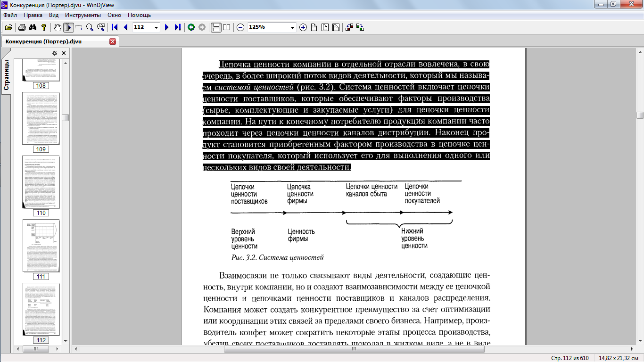Open page 109 thumbnail
The width and height of the screenshot is (644, 362).
pos(41,118)
